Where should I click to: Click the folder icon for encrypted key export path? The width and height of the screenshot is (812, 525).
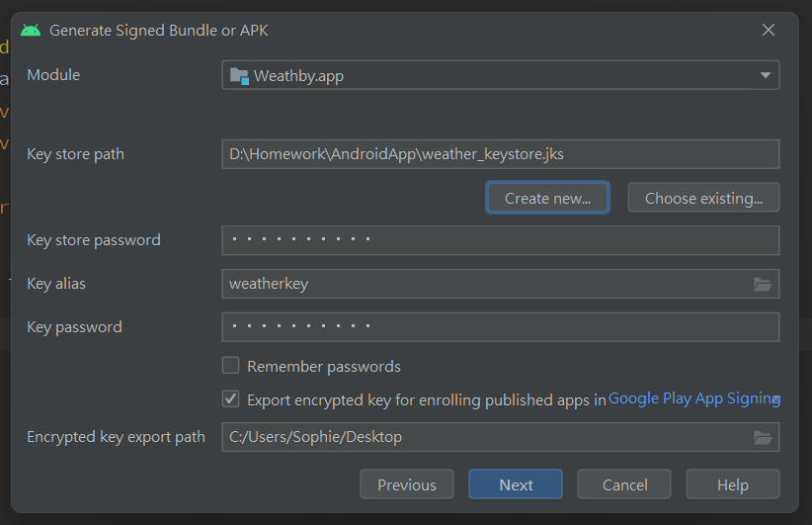coord(763,437)
